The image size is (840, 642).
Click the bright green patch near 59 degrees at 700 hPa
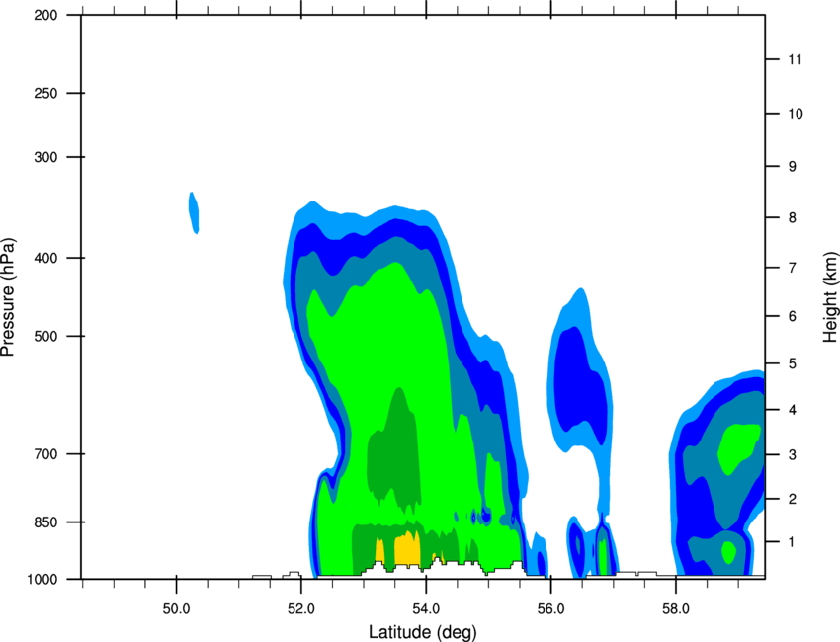coord(738,447)
